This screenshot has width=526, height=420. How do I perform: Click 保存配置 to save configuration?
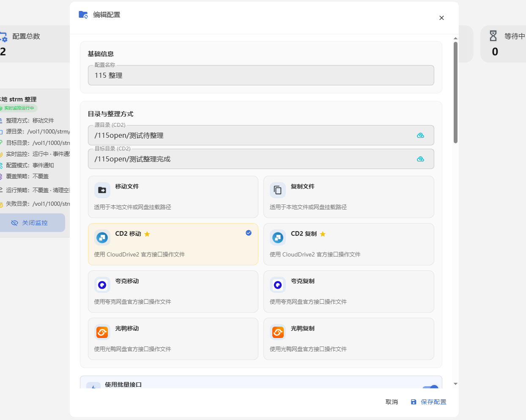(x=428, y=402)
